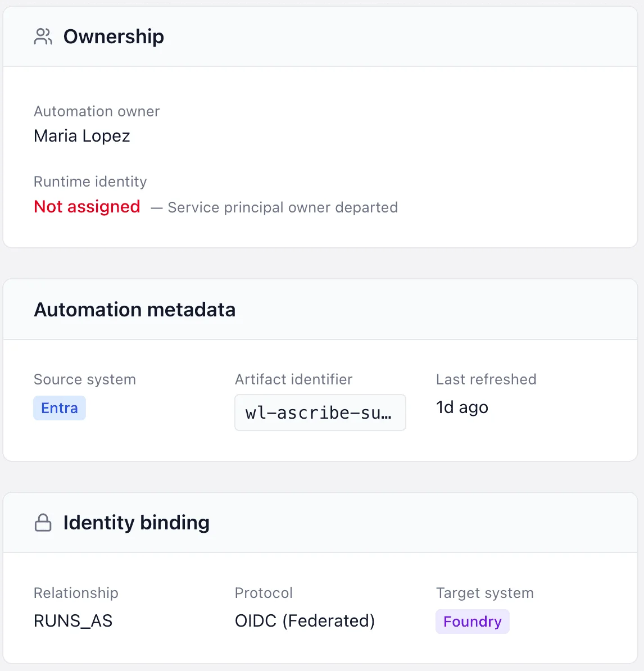
Task: Click the lock icon beside Identity binding
Action: [43, 523]
